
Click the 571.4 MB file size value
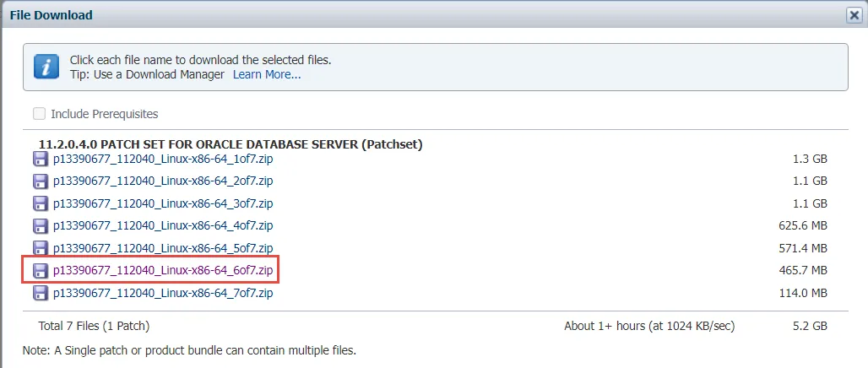[x=803, y=248]
